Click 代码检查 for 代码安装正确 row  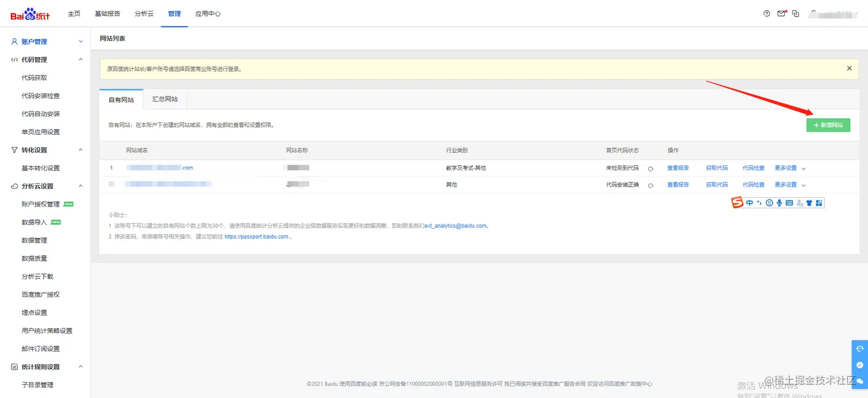[754, 185]
